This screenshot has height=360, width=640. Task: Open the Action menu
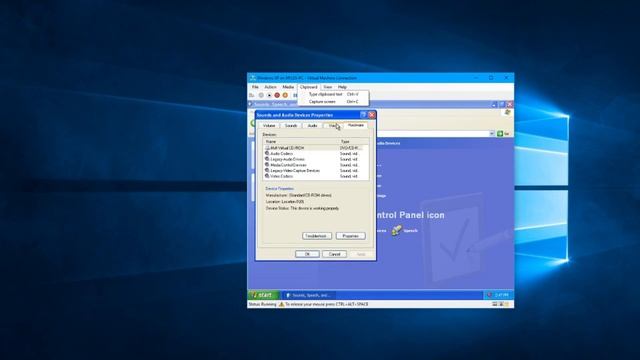click(x=270, y=87)
